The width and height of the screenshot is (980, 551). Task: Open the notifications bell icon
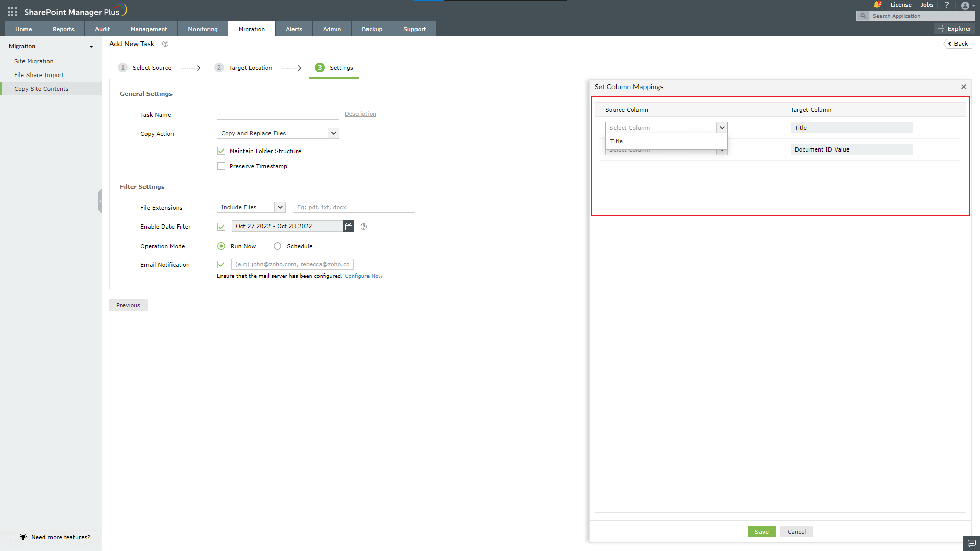(x=877, y=4)
